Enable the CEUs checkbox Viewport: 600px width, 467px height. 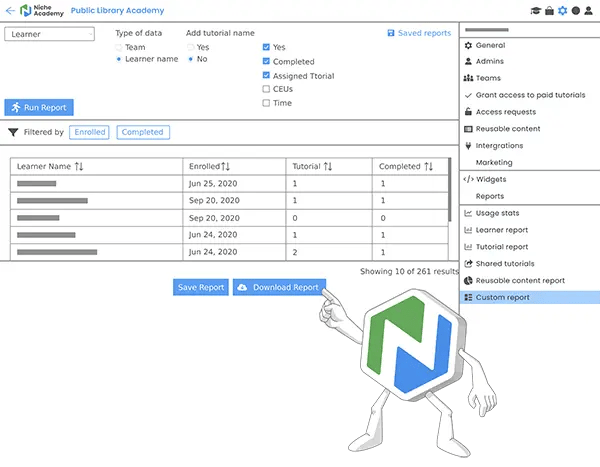click(265, 89)
